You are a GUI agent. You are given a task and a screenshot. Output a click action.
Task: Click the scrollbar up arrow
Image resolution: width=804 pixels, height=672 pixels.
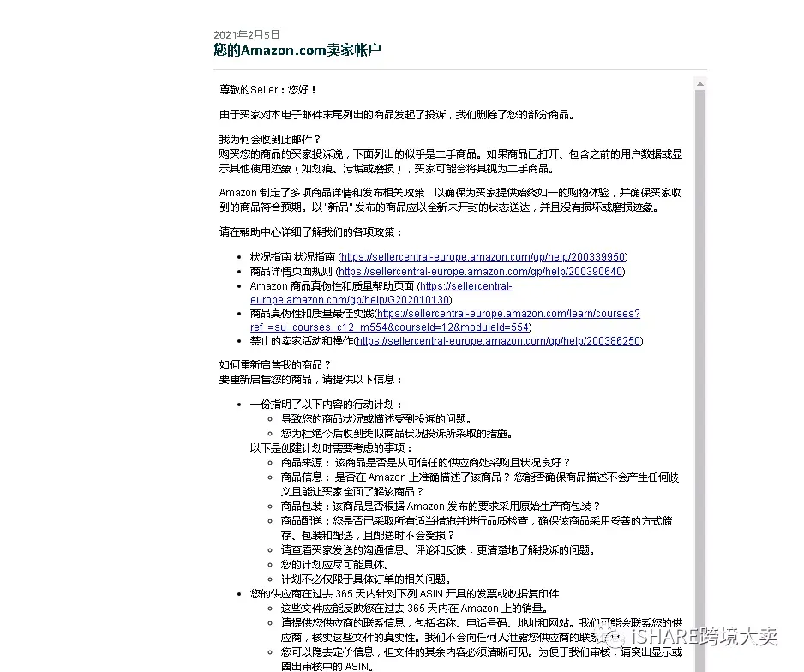[700, 83]
